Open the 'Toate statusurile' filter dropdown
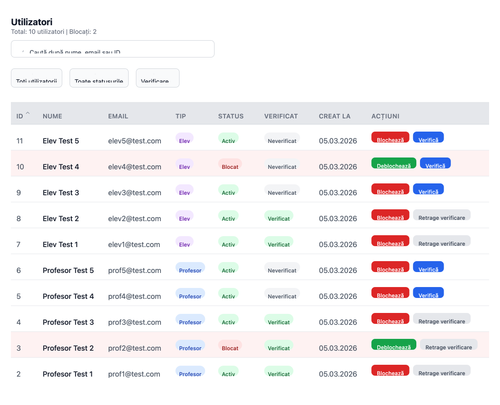The image size is (500, 405). coord(99,78)
